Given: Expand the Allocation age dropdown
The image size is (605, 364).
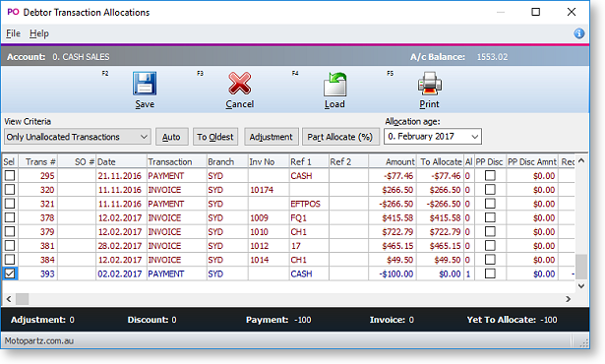Looking at the screenshot, I should tap(433, 137).
